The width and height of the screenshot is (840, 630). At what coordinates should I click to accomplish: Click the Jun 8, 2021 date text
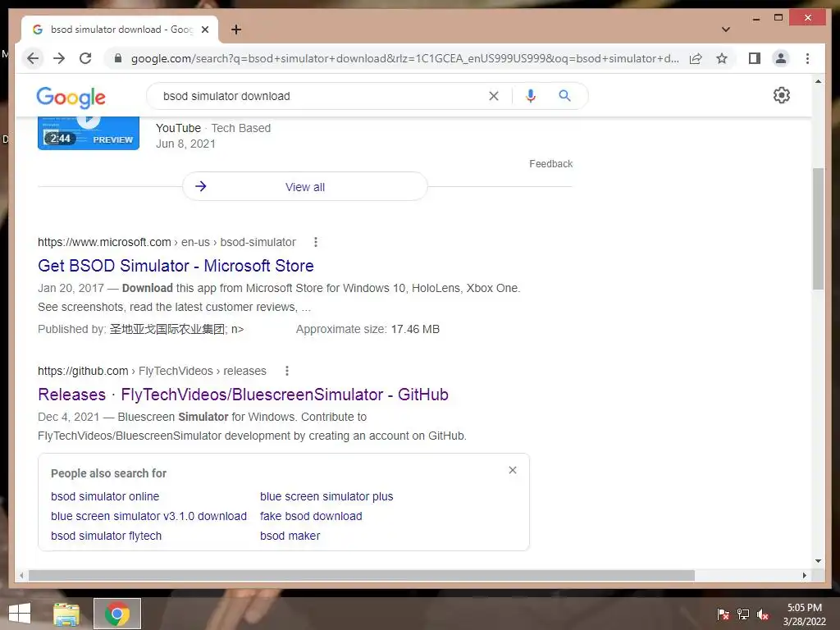pyautogui.click(x=185, y=144)
